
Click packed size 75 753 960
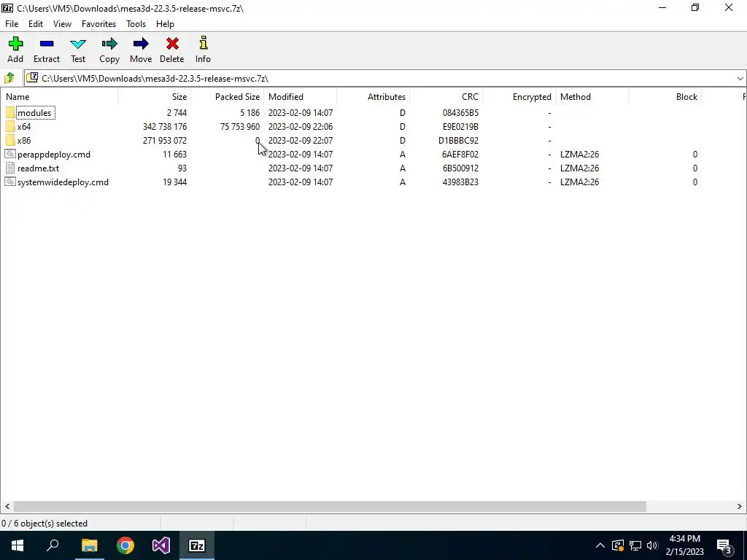240,127
